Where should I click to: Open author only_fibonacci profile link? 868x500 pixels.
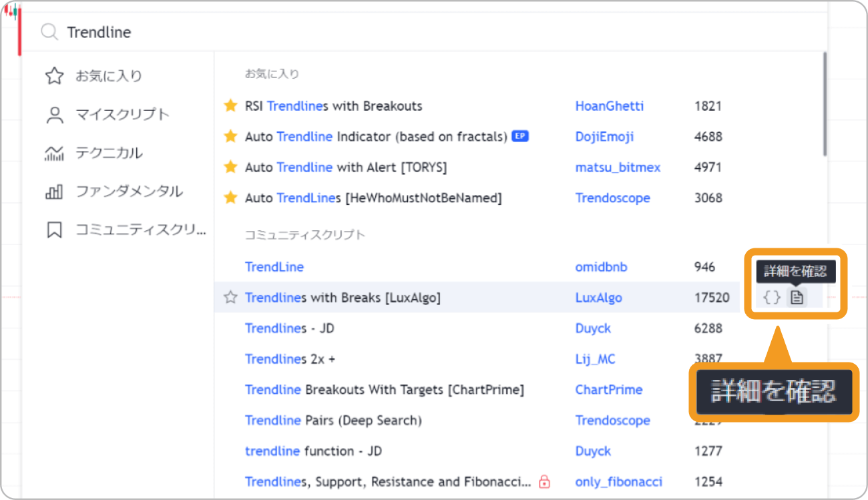pyautogui.click(x=619, y=482)
